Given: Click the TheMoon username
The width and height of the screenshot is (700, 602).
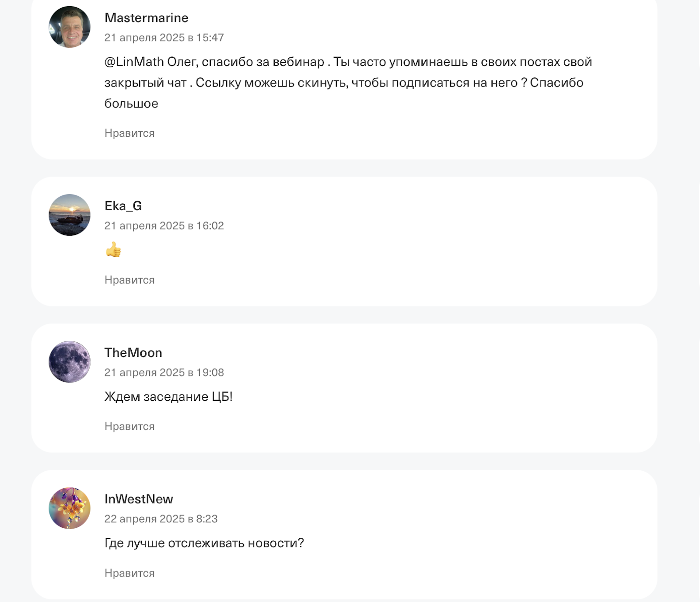Looking at the screenshot, I should pyautogui.click(x=133, y=353).
